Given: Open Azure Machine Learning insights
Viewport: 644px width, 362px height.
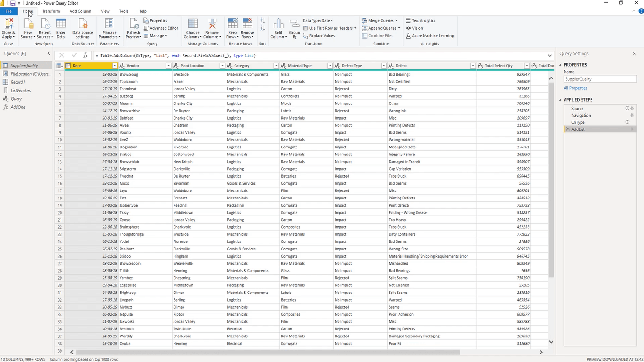Looking at the screenshot, I should click(429, 36).
